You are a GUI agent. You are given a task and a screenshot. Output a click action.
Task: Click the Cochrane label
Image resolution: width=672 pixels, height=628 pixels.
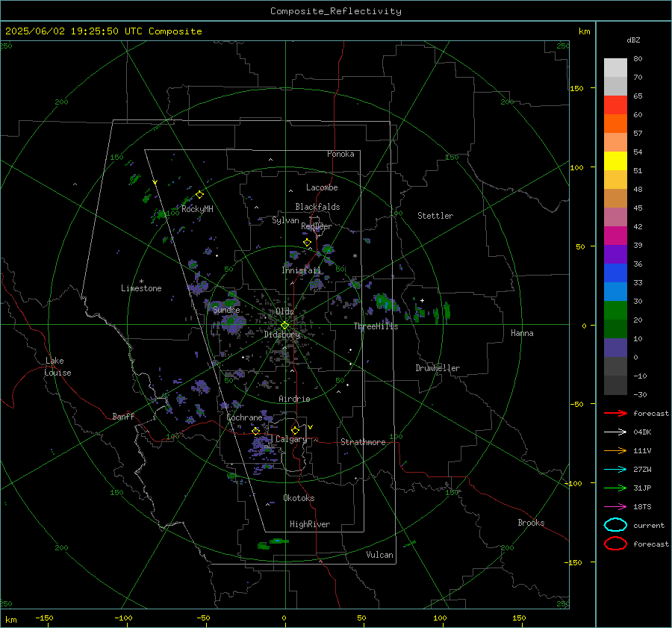click(x=244, y=417)
